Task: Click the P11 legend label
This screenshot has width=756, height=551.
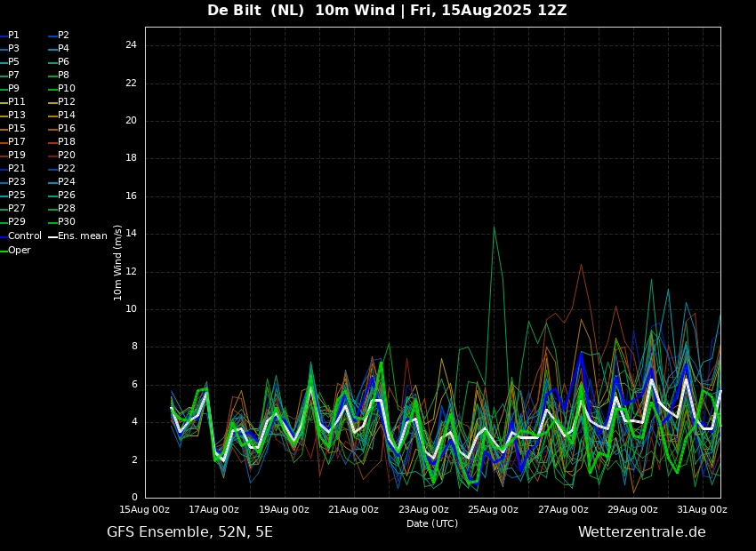Action: click(17, 102)
